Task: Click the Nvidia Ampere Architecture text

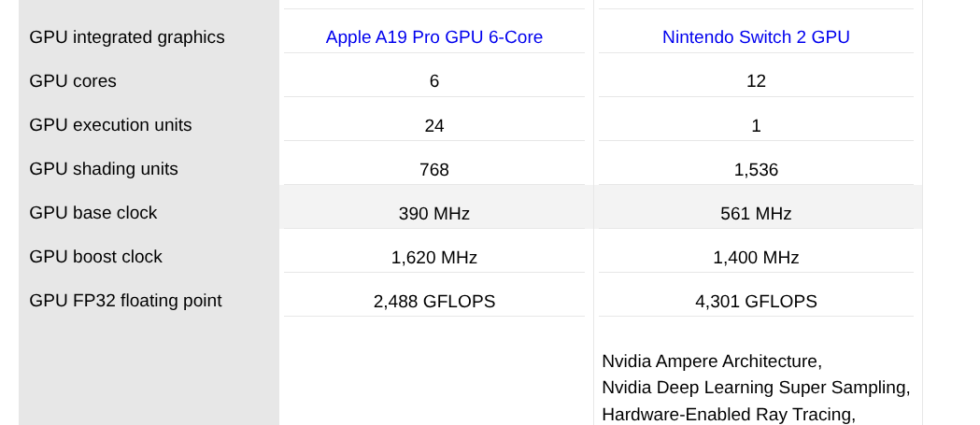Action: coord(711,361)
